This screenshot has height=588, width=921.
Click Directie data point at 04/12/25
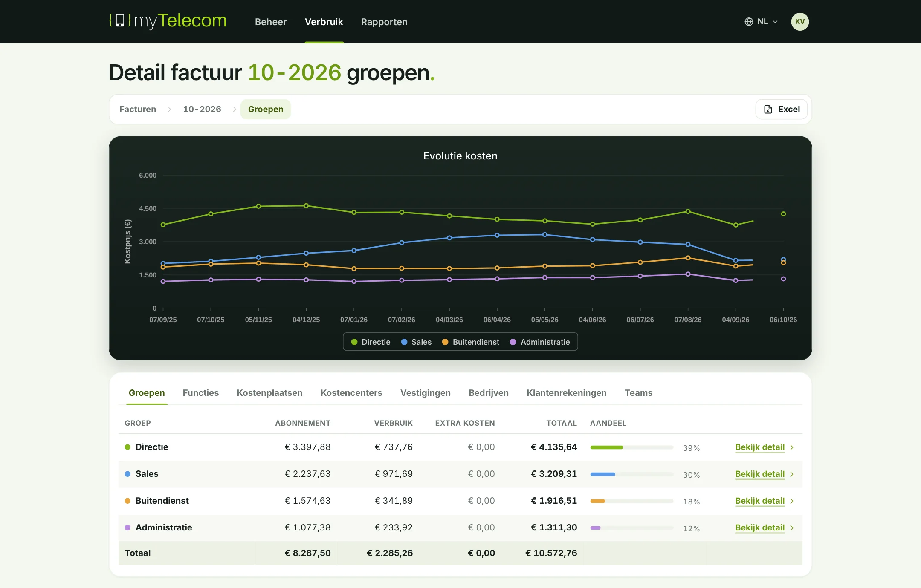[x=306, y=206]
